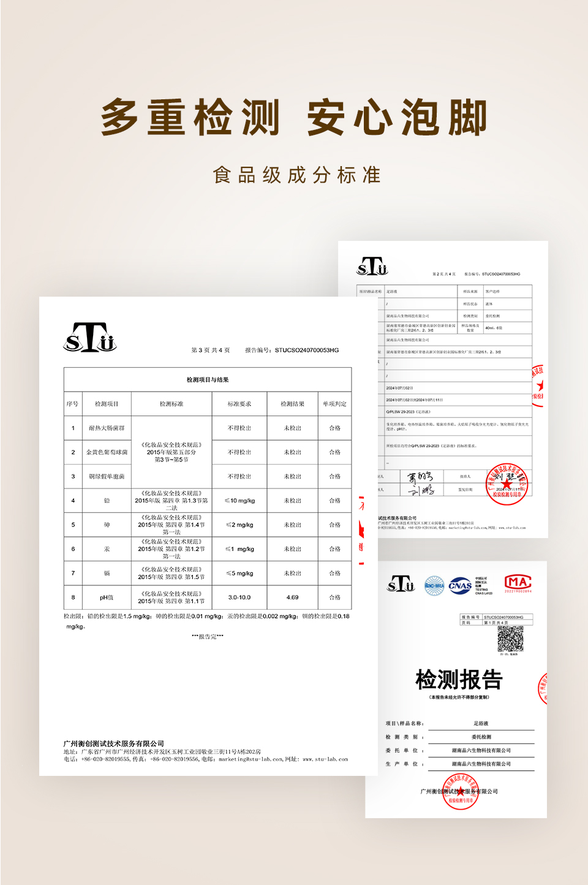Click the subtitle 食品级成分标准
Image resolution: width=588 pixels, height=885 pixels.
[x=296, y=175]
